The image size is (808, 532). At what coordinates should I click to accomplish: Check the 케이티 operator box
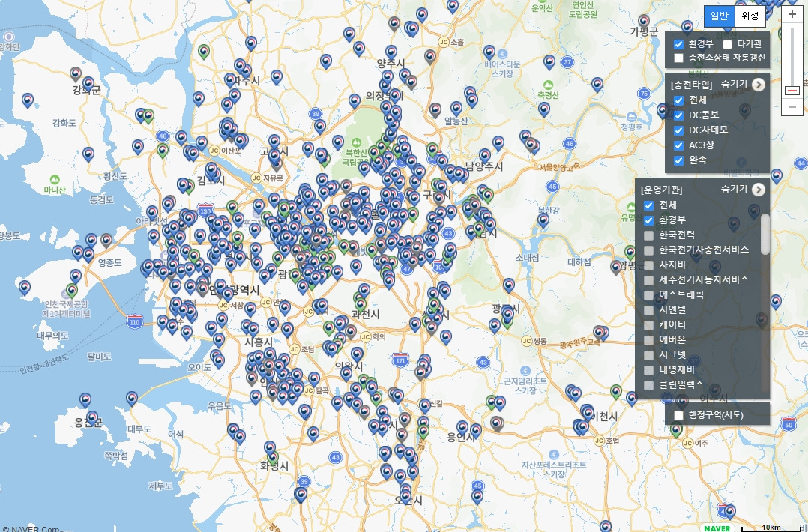click(649, 325)
